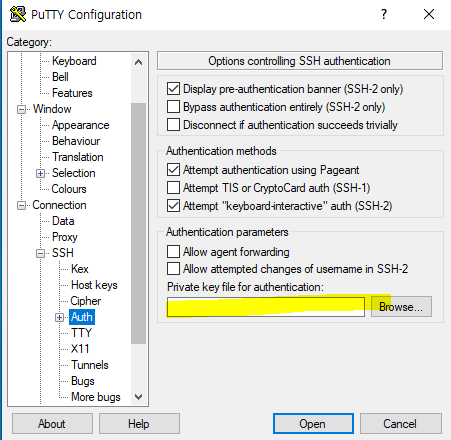Open the Kex settings

(80, 269)
